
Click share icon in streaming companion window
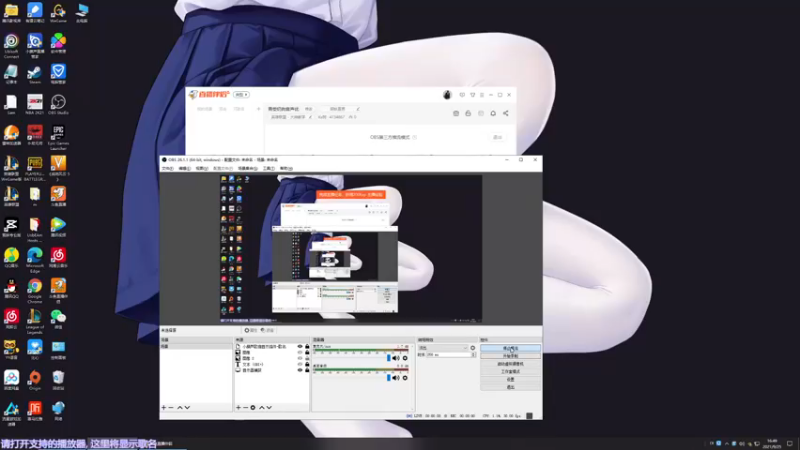point(506,113)
